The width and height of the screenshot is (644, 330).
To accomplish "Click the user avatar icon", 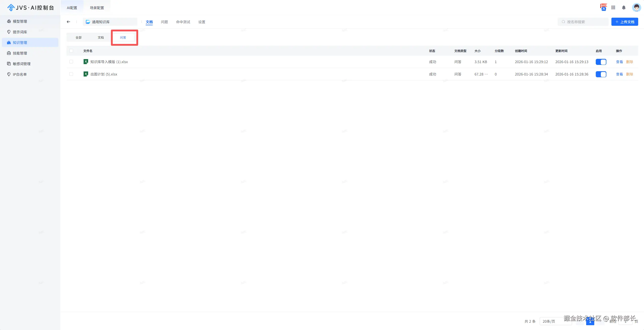I will tap(636, 8).
